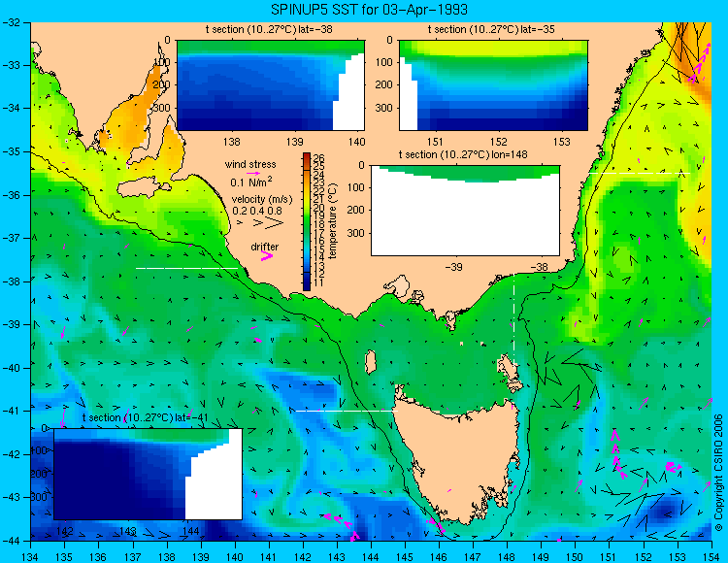This screenshot has height=563, width=728.
Task: Select the 'lat=-41' temperature section title
Action: [x=145, y=417]
